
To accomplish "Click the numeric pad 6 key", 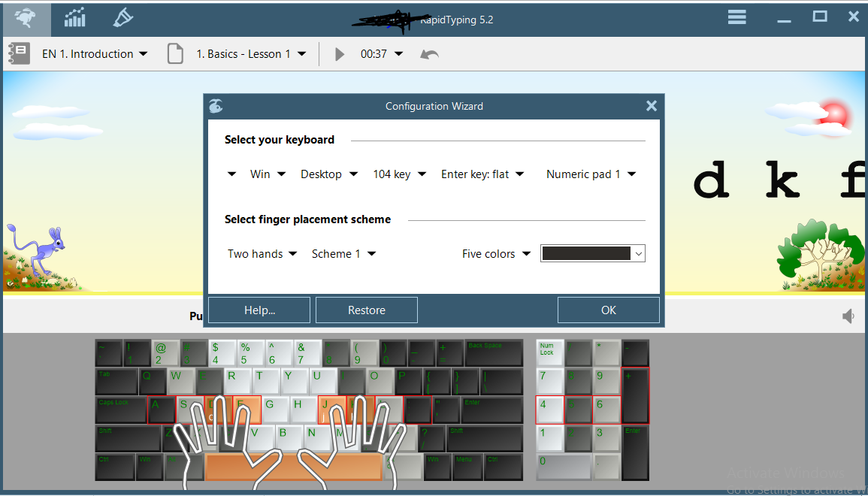I will [606, 410].
